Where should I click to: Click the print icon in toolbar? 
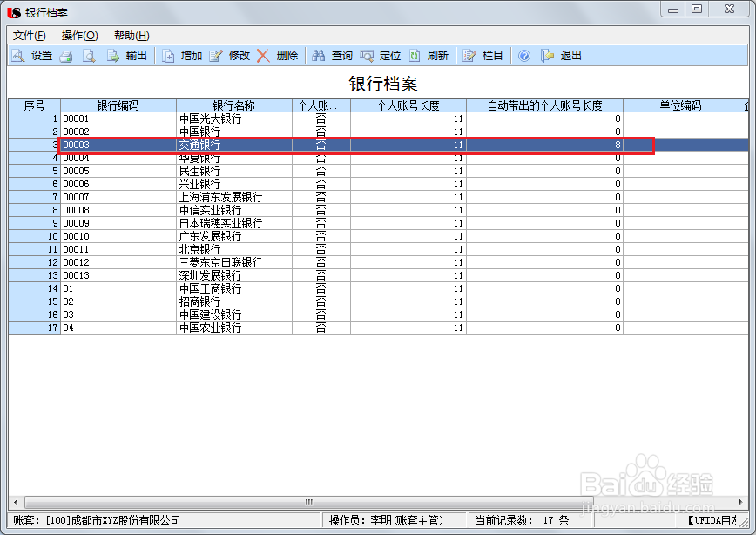pyautogui.click(x=66, y=56)
